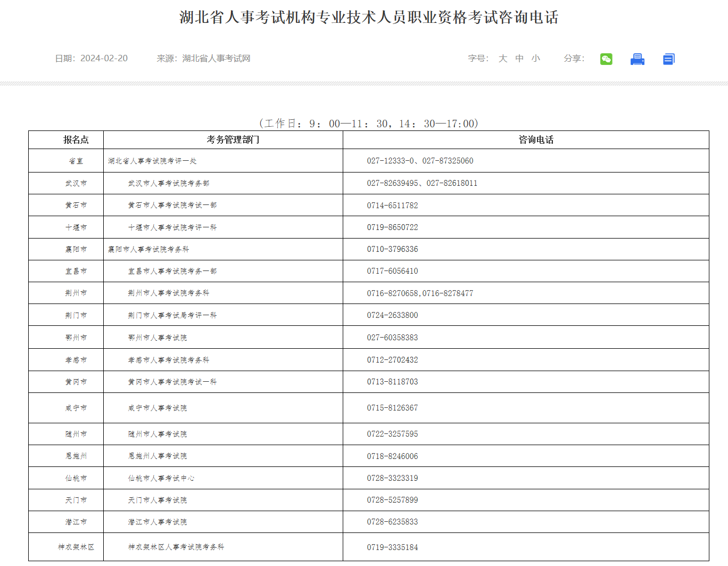This screenshot has height=566, width=728.
Task: Click the 湖北省人事考试院考评一处 cell
Action: point(152,161)
